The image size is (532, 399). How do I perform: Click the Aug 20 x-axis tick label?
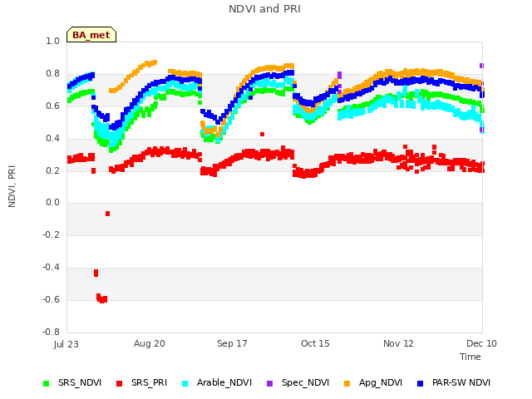pyautogui.click(x=150, y=343)
